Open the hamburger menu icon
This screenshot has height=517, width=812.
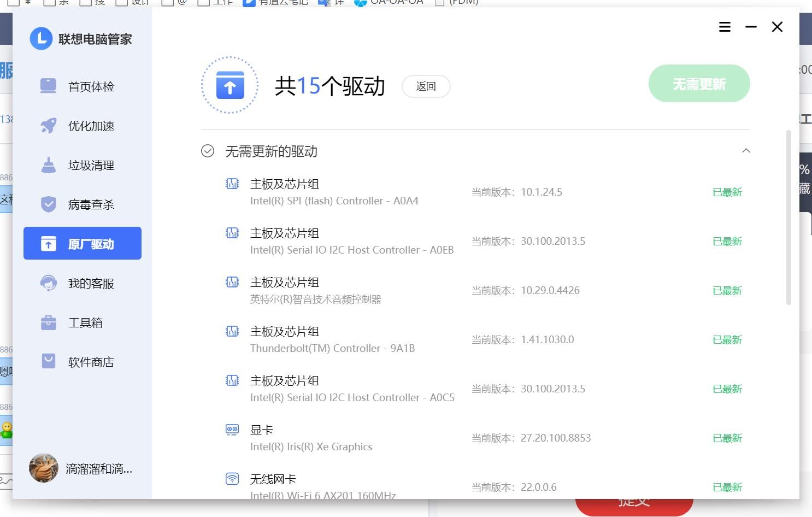click(725, 27)
